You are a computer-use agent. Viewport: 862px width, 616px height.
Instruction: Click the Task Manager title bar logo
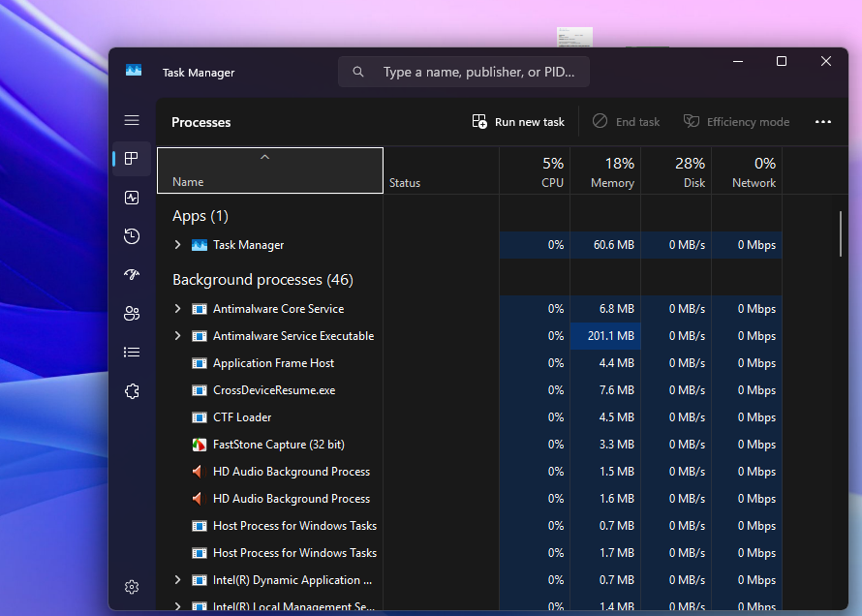pos(134,71)
